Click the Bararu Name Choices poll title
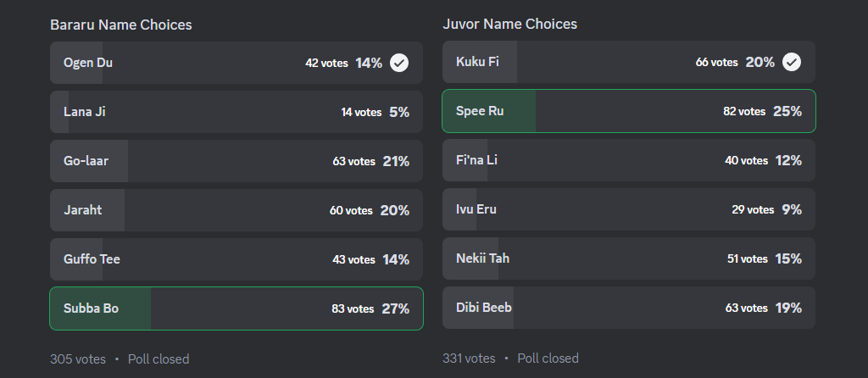The width and height of the screenshot is (868, 378). 121,25
